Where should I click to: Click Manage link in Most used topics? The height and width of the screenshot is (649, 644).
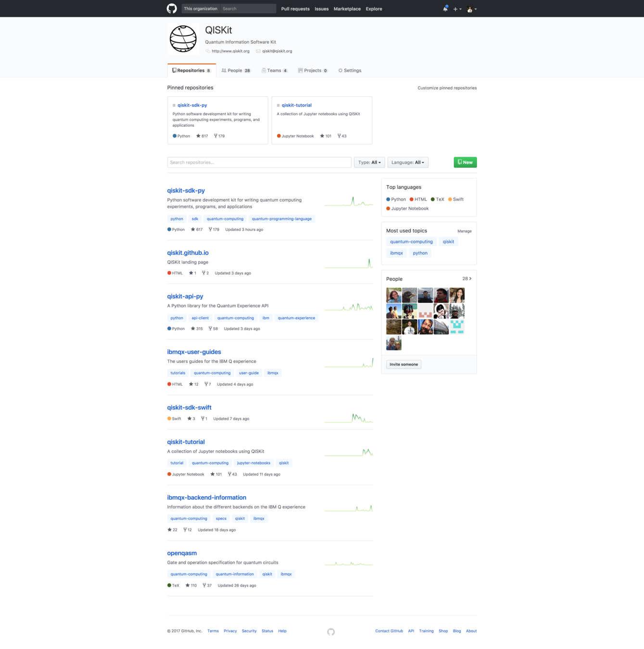(464, 231)
